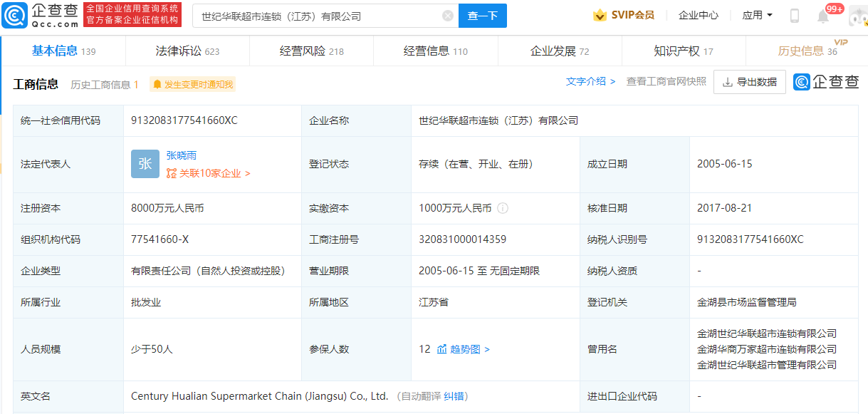Open 趋势图 > link
The height and width of the screenshot is (414, 868).
470,349
